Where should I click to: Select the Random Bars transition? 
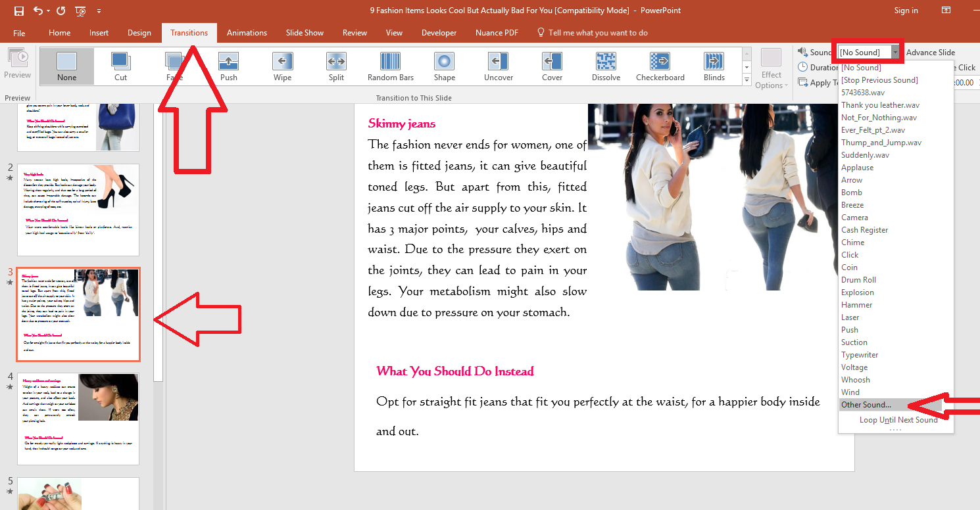[389, 66]
